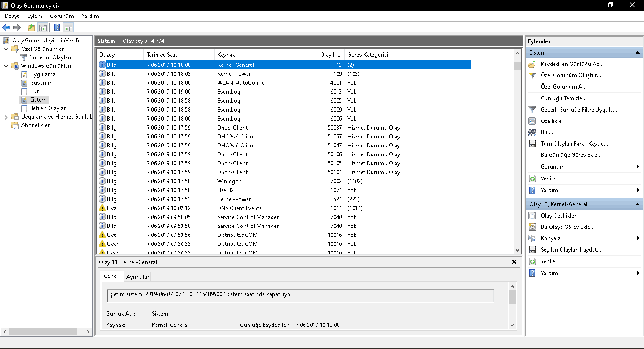Viewport: 644px width, 349px height.
Task: Toggle the action pane toolbar icon
Action: pyautogui.click(x=68, y=28)
